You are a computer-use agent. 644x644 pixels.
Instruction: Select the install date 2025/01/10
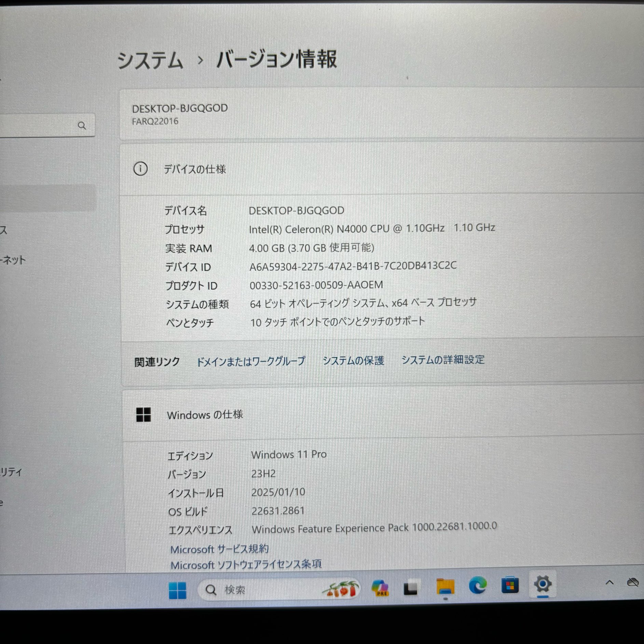[x=278, y=492]
